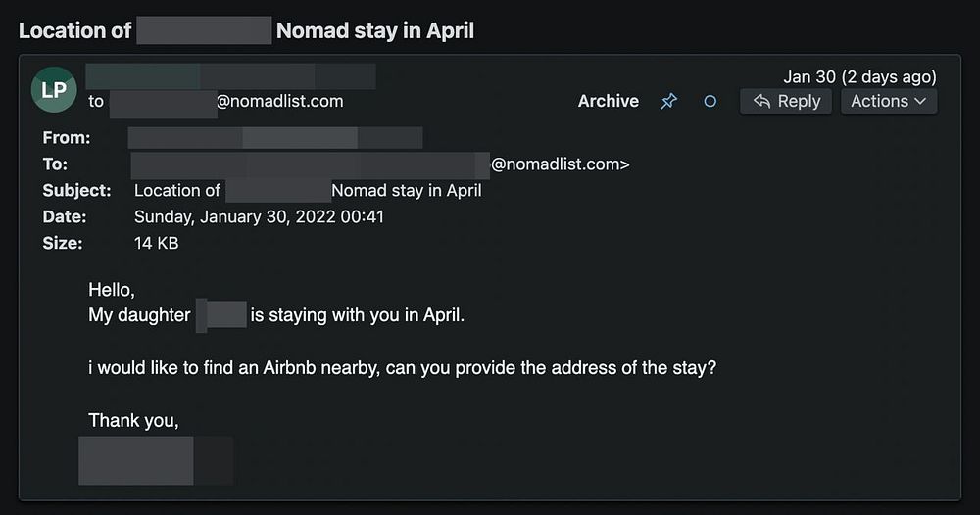
Task: Click the Subject line value in the headers
Action: coord(308,190)
